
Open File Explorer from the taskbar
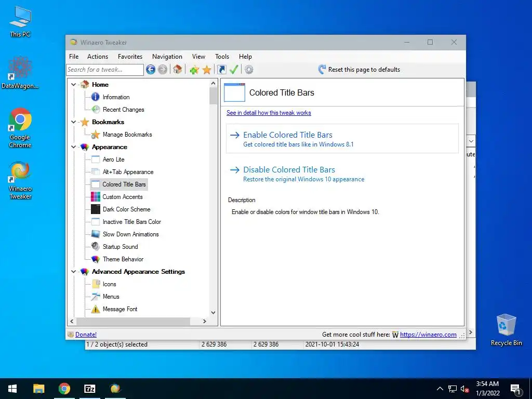coord(38,389)
